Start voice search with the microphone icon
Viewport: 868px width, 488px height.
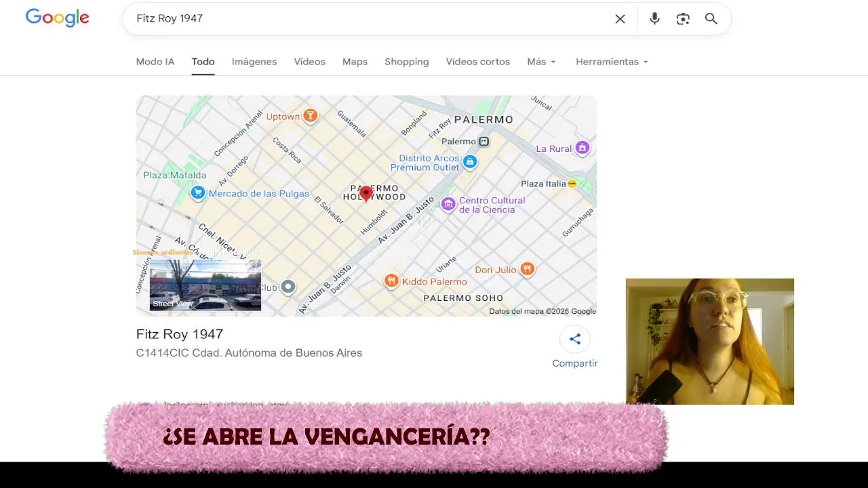click(654, 19)
